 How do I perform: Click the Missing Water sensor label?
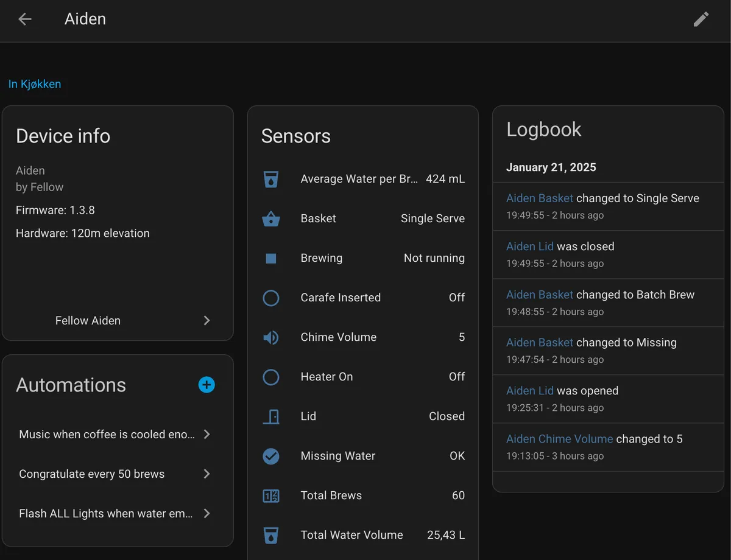tap(338, 456)
